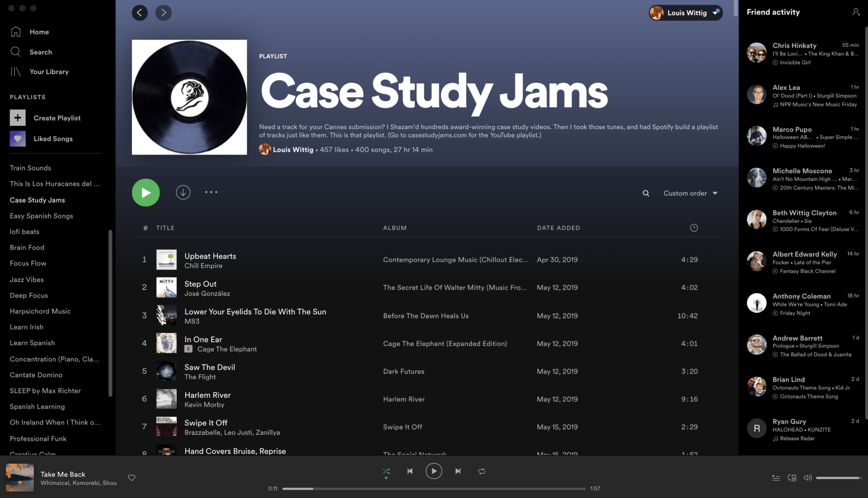Open the SLEEP by Max Richter playlist

45,391
